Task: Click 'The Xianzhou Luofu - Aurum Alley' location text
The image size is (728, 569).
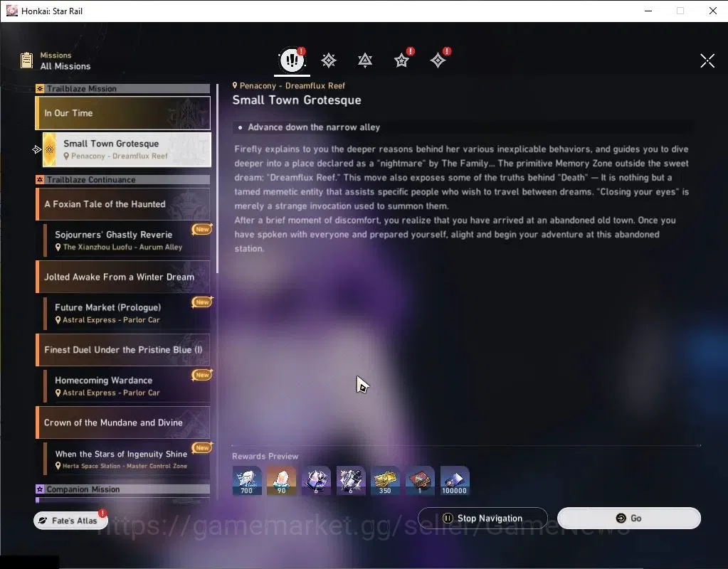Action: 122,248
